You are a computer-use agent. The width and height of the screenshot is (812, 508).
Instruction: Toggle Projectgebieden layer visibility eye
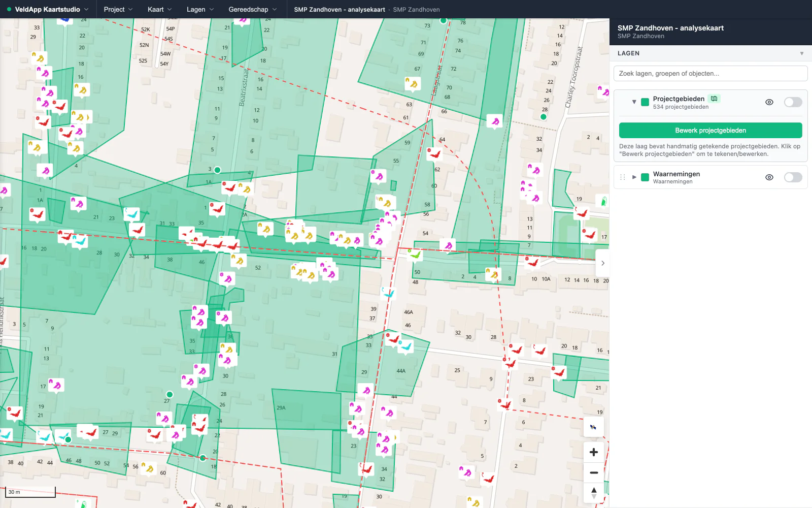tap(769, 102)
